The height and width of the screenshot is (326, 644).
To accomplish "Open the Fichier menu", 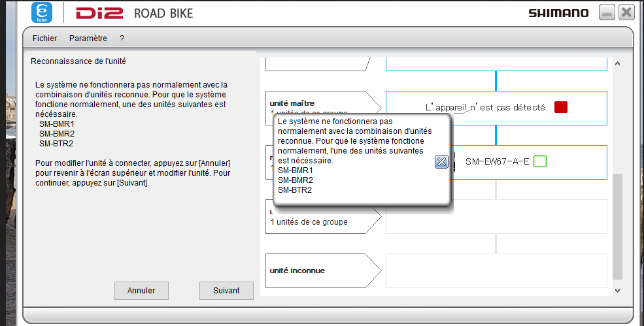I will point(44,39).
